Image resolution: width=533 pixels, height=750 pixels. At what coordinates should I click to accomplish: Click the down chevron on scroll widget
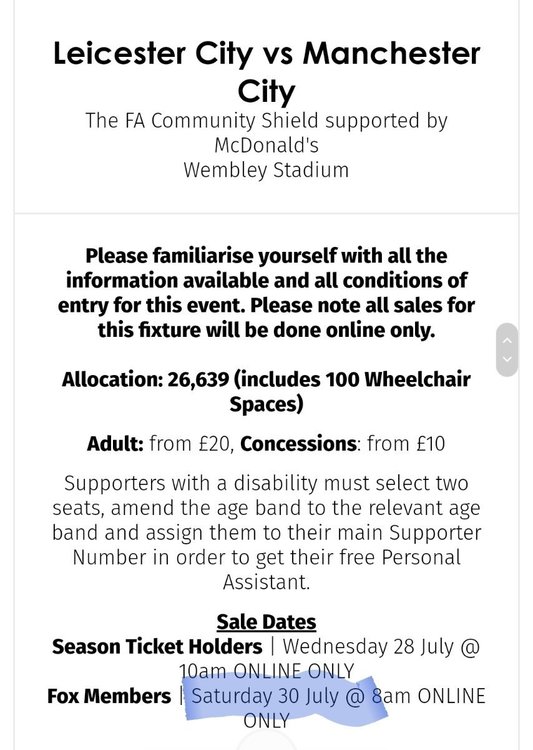click(x=508, y=359)
